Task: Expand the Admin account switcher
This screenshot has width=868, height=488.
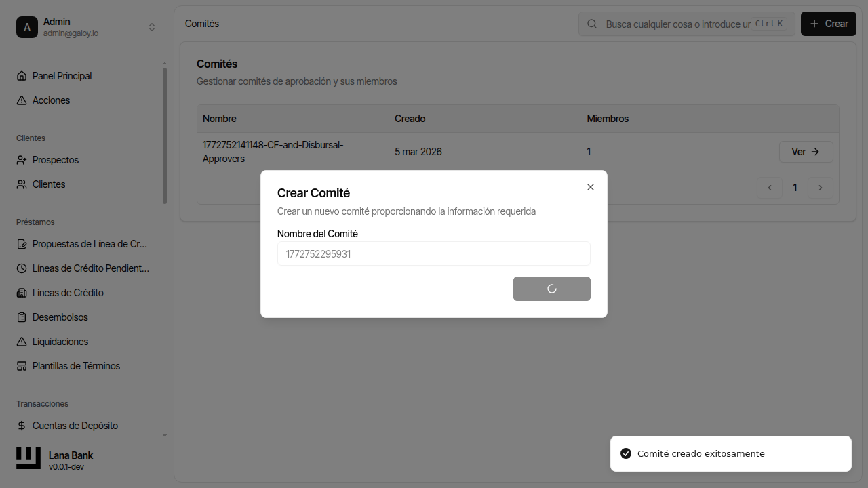Action: pos(152,27)
